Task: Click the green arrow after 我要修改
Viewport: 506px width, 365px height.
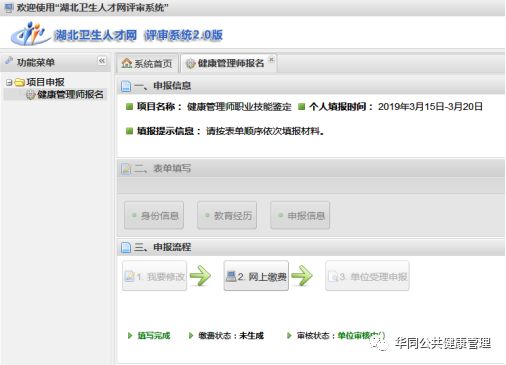Action: pos(200,275)
